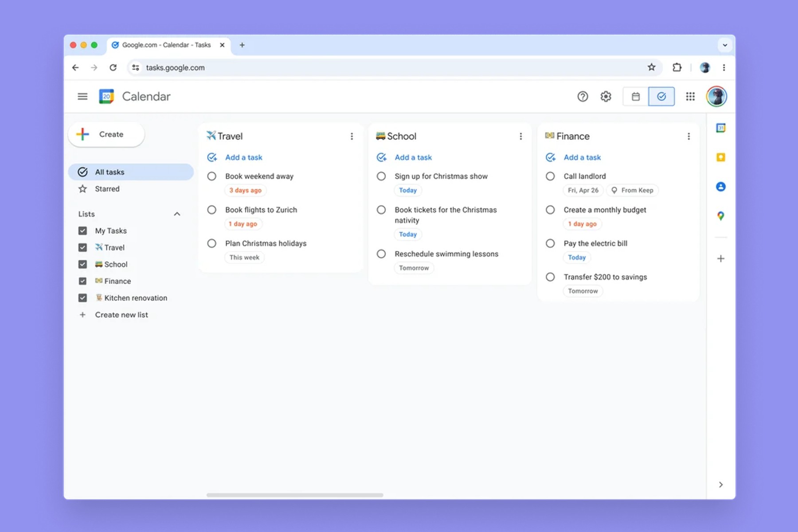The height and width of the screenshot is (532, 798).
Task: Click the horizontal scrollbar at the bottom
Action: tap(295, 495)
